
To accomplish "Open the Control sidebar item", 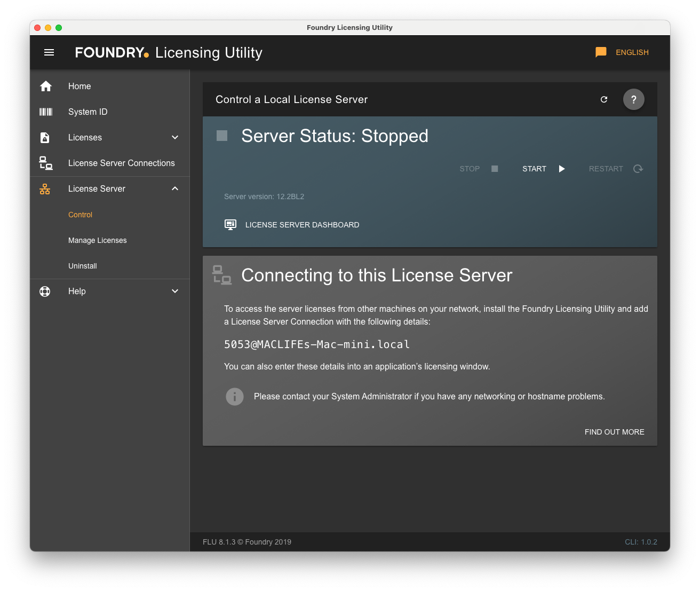I will click(81, 215).
